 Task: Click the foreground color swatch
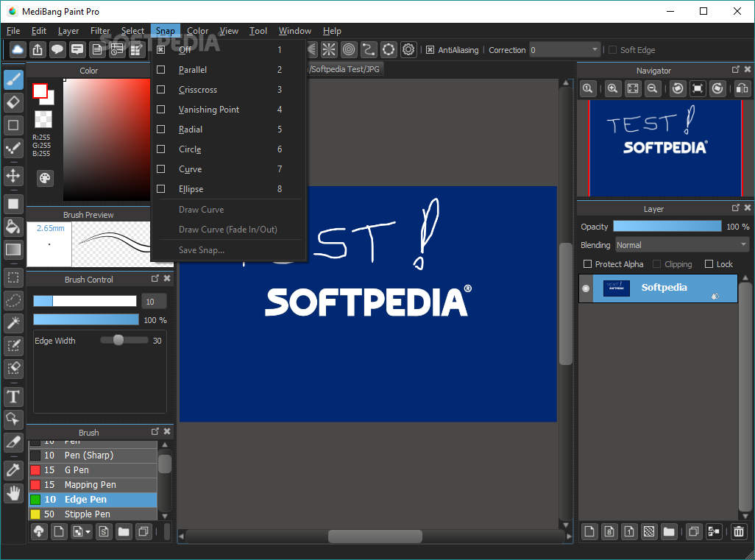point(40,91)
